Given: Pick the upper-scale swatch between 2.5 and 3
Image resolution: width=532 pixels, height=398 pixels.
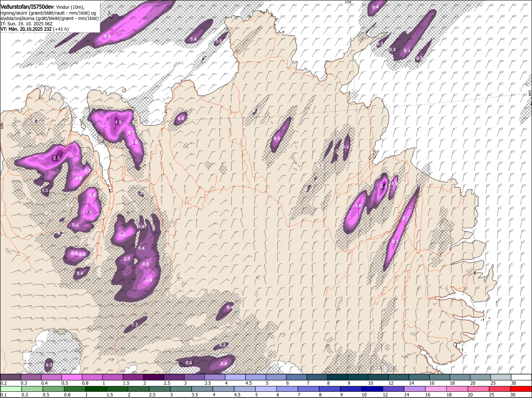Looking at the screenshot, I should coord(174,377).
